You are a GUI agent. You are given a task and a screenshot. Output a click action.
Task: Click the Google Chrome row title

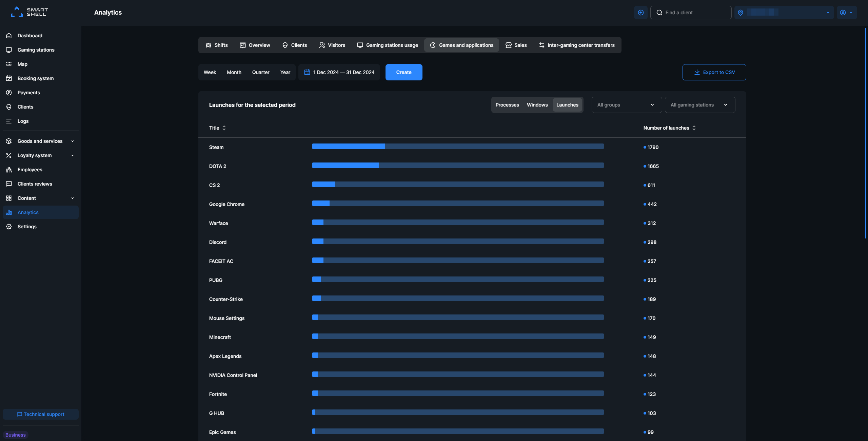226,204
